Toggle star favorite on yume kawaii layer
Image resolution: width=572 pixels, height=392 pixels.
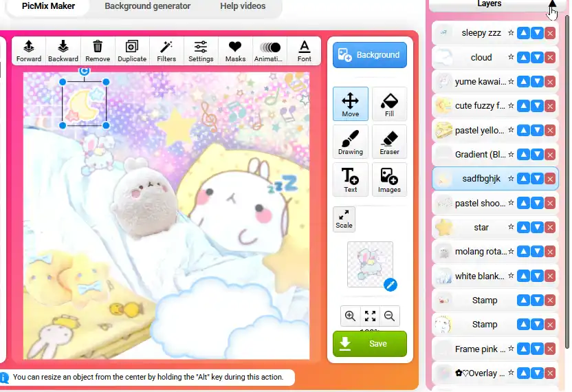pos(511,81)
